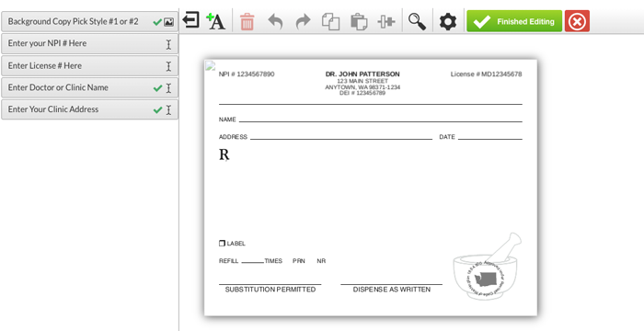The height and width of the screenshot is (331, 644).
Task: Delete selected item with trash icon
Action: [247, 21]
